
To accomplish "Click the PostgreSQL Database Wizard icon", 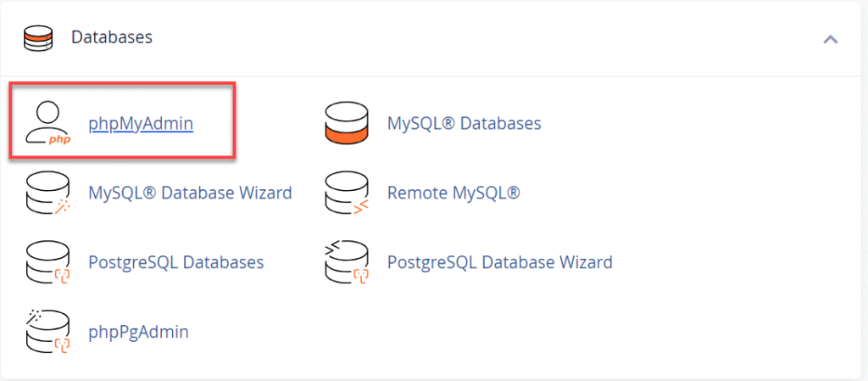I will coord(347,263).
